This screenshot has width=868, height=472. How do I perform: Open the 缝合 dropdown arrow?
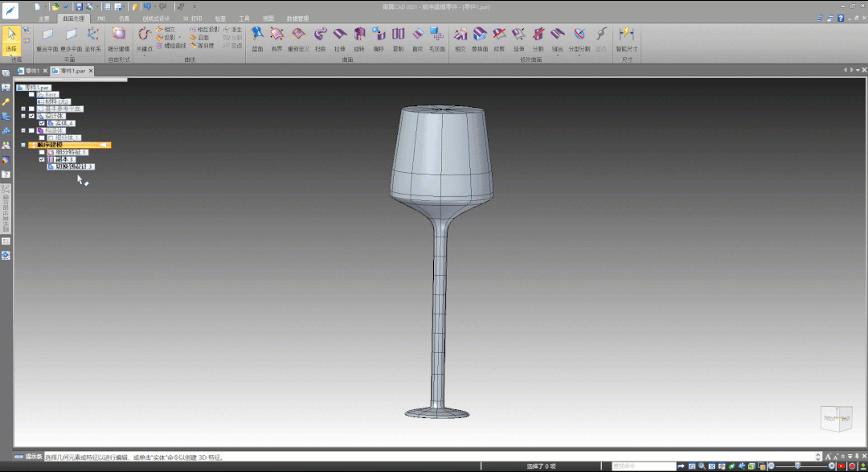[558, 55]
